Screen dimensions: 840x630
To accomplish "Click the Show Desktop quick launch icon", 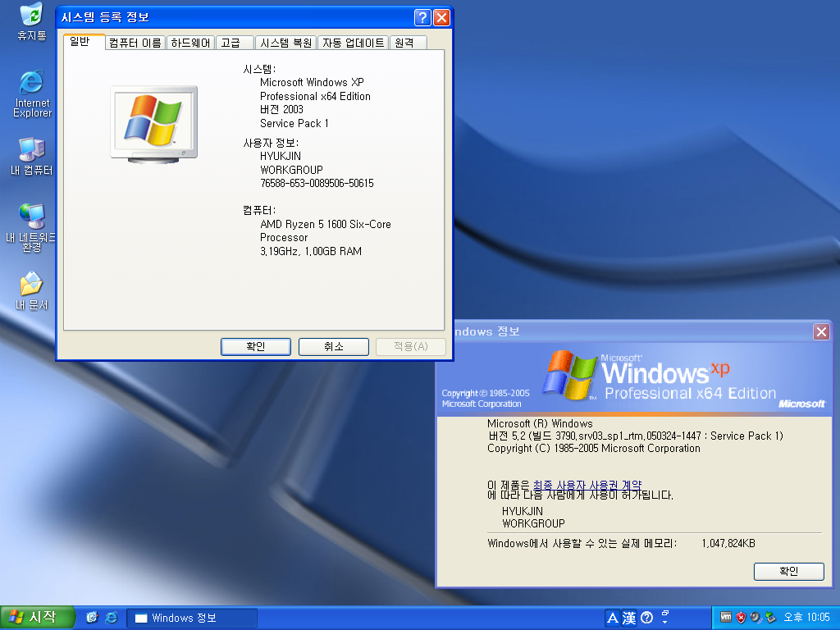I will (92, 618).
